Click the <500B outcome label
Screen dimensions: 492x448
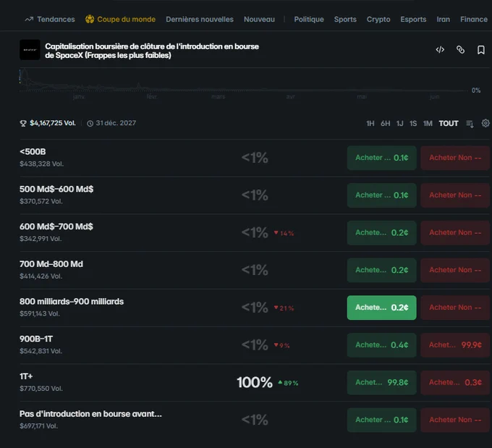pos(33,152)
